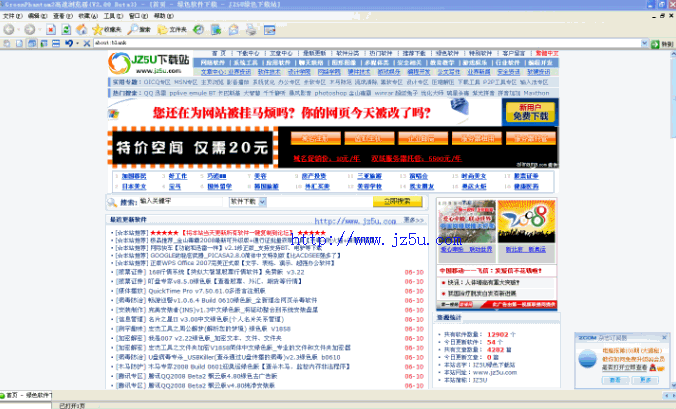
Task: Open browsing History clock icon
Action: [198, 29]
